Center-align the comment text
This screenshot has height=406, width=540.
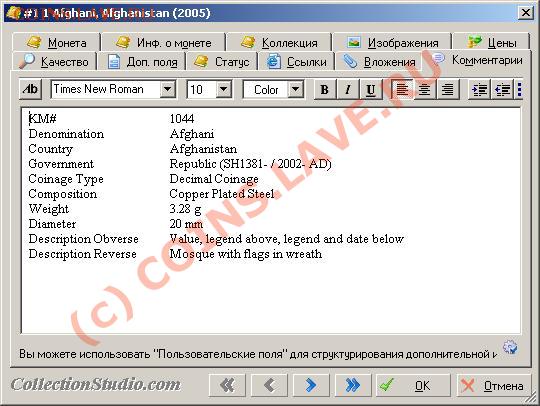pyautogui.click(x=425, y=90)
